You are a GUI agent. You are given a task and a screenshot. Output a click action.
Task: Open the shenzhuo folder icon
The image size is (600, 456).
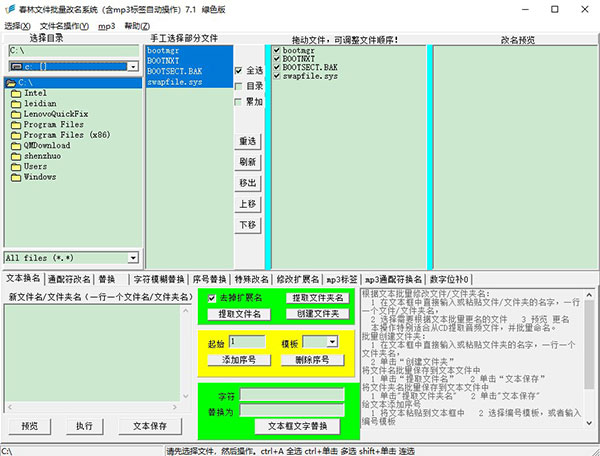point(15,156)
